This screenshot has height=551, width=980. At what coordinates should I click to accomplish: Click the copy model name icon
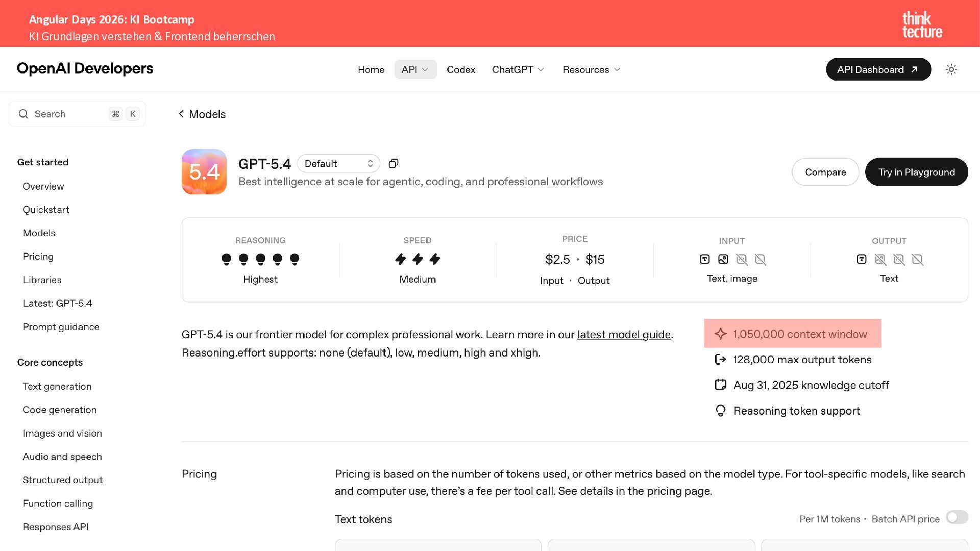tap(393, 163)
